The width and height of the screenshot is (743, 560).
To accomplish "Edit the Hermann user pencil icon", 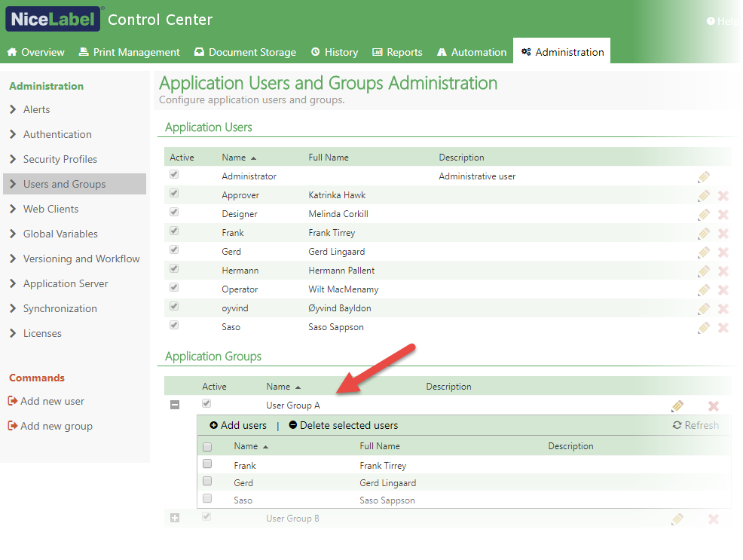I will [x=704, y=271].
